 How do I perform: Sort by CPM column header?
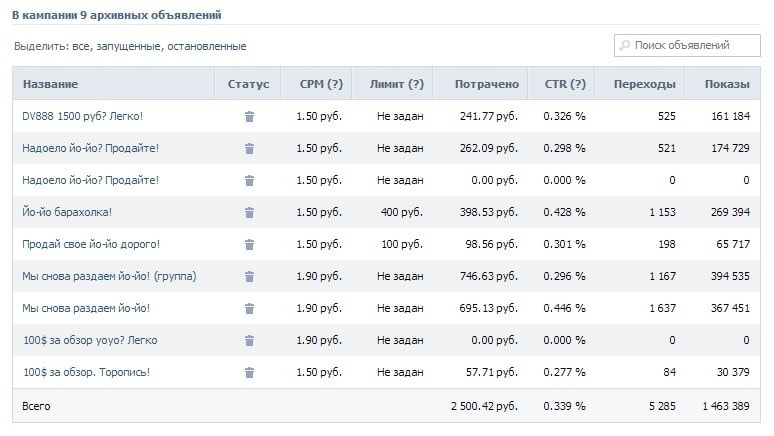tap(320, 84)
